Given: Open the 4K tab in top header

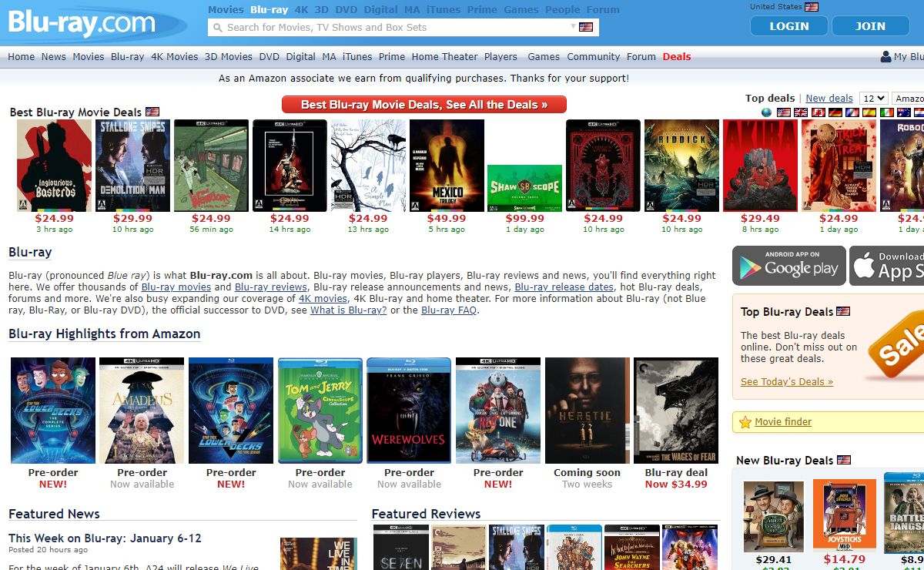Looking at the screenshot, I should point(301,9).
